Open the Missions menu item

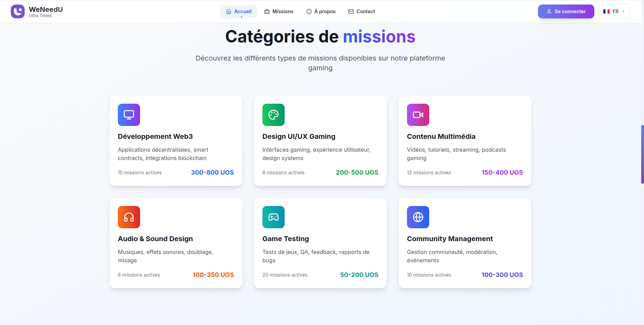click(x=279, y=11)
